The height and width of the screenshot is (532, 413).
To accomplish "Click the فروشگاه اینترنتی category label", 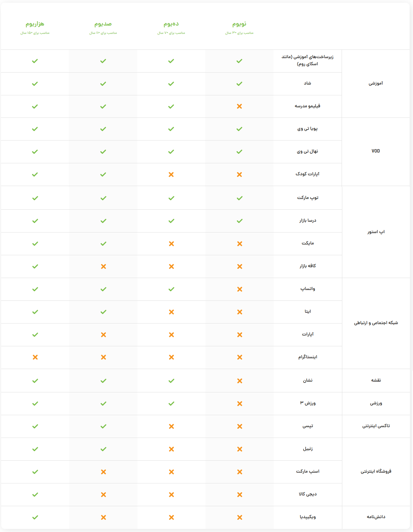I will tap(376, 471).
